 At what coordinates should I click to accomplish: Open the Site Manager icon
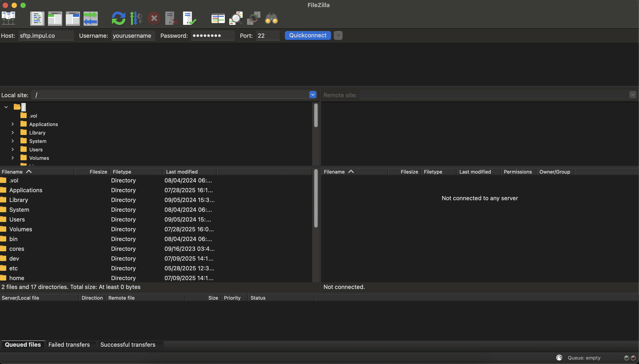point(8,18)
